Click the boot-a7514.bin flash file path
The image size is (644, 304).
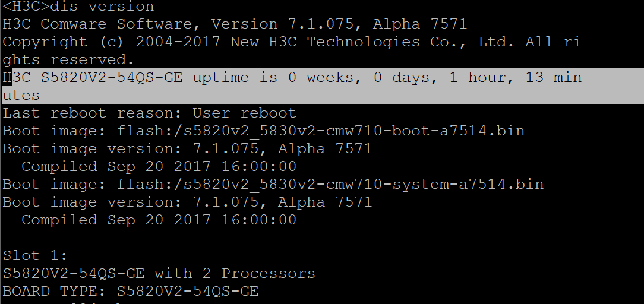321,131
